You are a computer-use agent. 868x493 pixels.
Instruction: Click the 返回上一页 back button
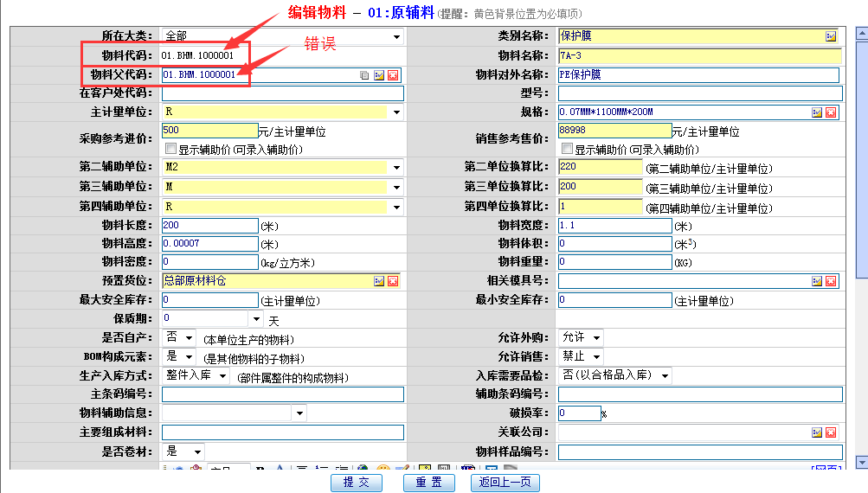pyautogui.click(x=505, y=483)
